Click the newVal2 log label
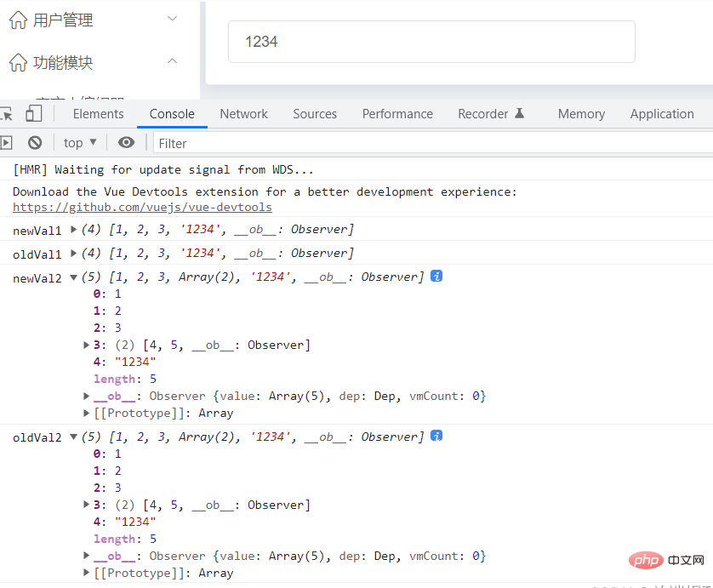Screen dimensions: 713x588 tap(37, 278)
